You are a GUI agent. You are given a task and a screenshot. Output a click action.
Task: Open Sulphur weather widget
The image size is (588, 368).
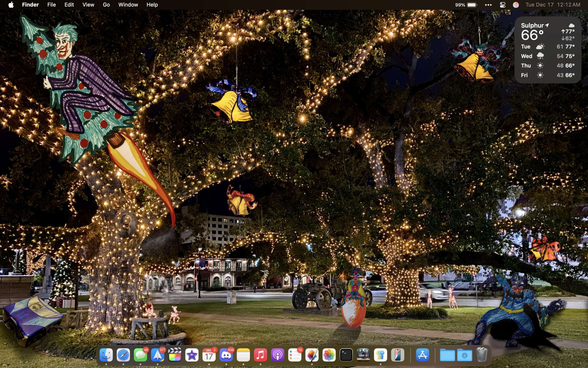tap(548, 50)
